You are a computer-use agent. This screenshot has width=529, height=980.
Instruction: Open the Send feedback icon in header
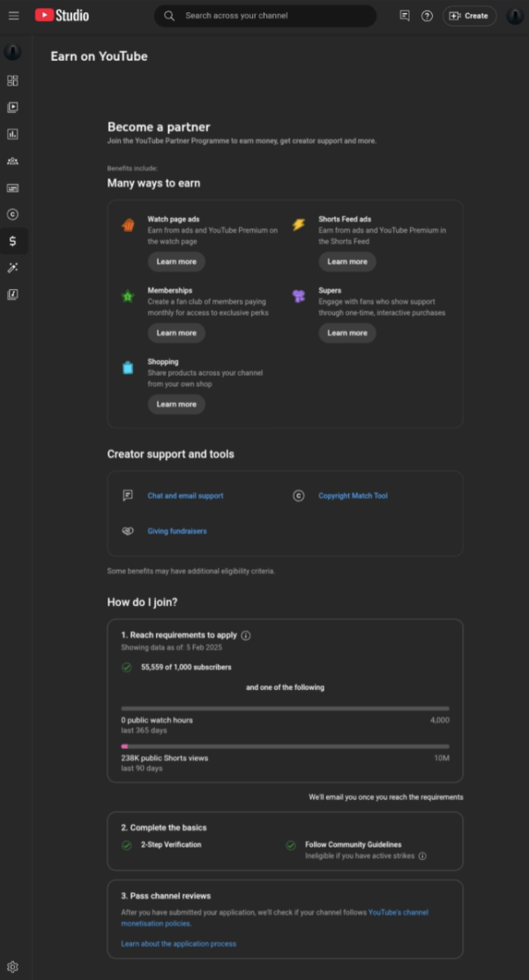tap(405, 16)
